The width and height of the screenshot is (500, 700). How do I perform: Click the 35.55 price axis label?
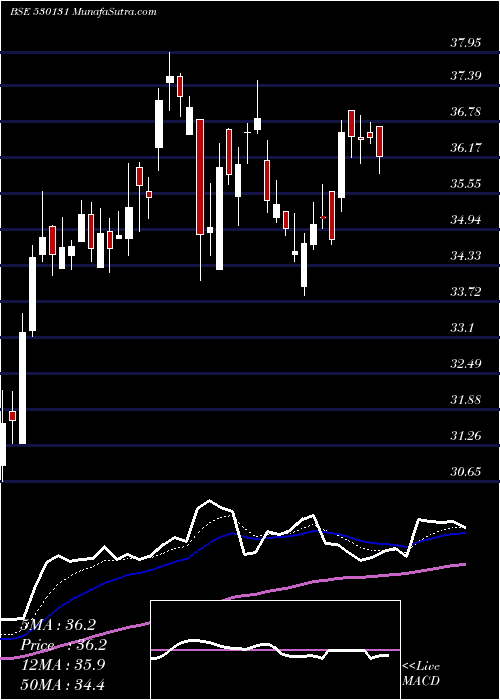[x=465, y=183]
